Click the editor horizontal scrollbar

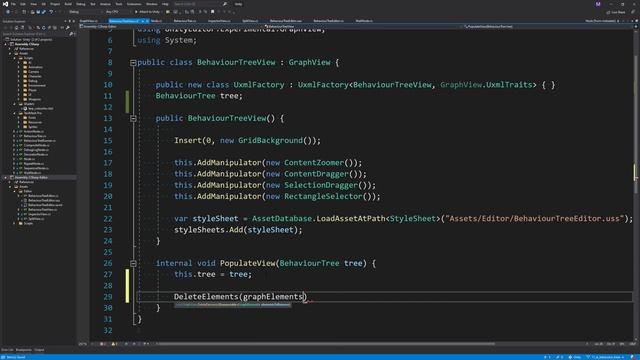point(327,344)
